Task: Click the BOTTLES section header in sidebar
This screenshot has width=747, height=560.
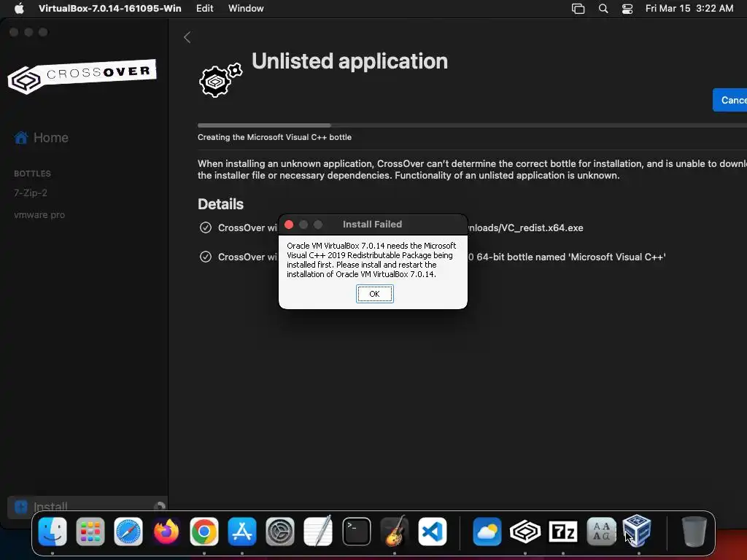Action: 32,174
